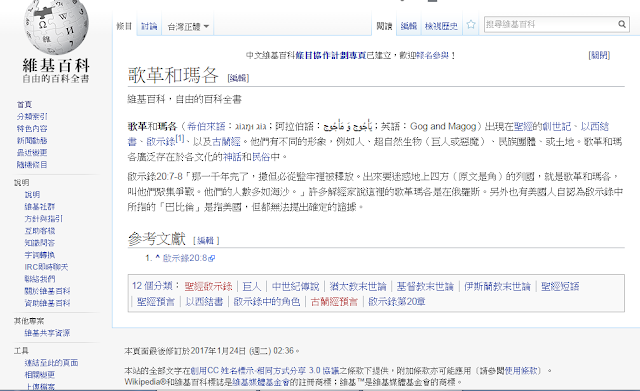Open 互助客棧 in the sidebar
Image resolution: width=640 pixels, height=391 pixels.
click(x=40, y=231)
